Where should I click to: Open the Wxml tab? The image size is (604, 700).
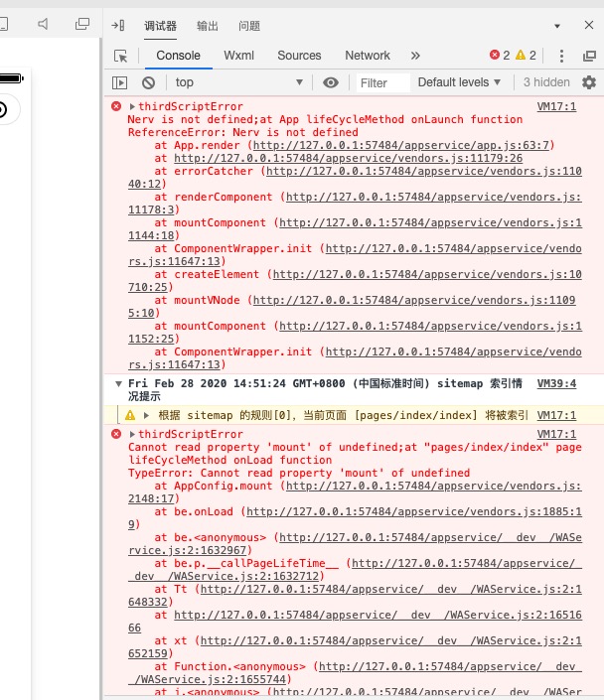(239, 56)
